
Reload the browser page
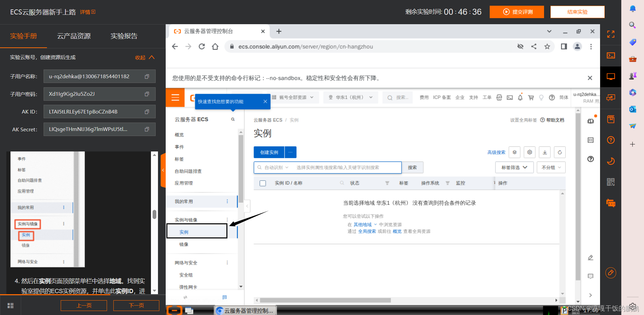point(202,47)
